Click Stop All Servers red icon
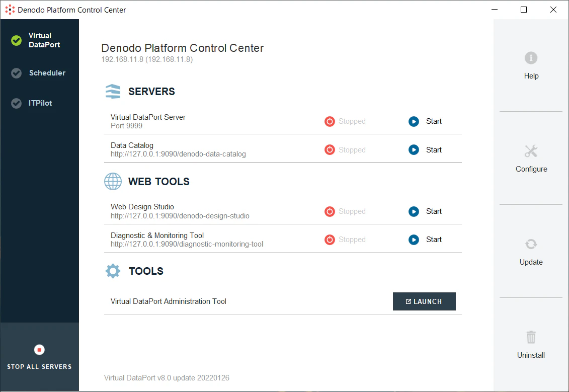Viewport: 569px width, 392px height. click(39, 350)
